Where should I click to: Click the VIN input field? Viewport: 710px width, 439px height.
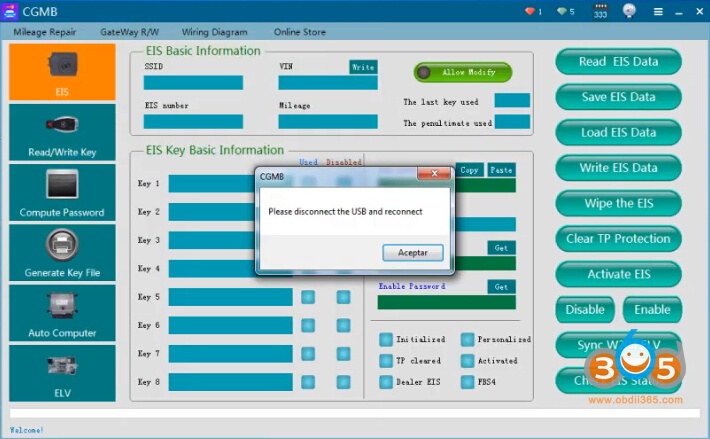click(328, 83)
